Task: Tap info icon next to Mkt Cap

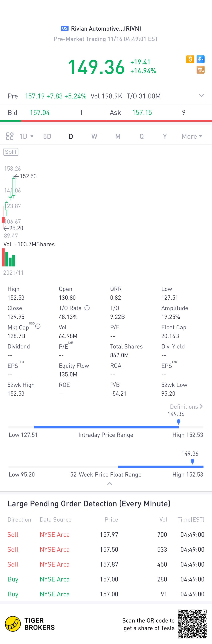Action: tap(38, 326)
